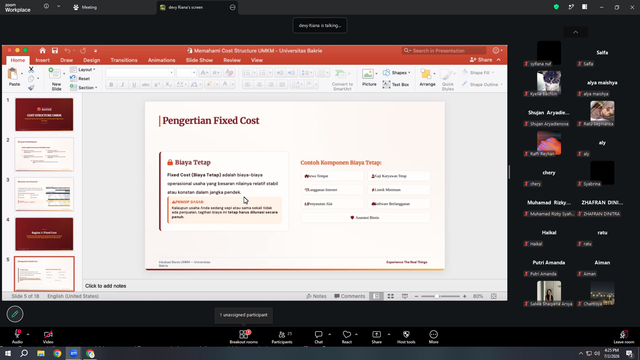Collapse participant gallery with top chevron
Screen dimensions: 640x360
pos(576,32)
